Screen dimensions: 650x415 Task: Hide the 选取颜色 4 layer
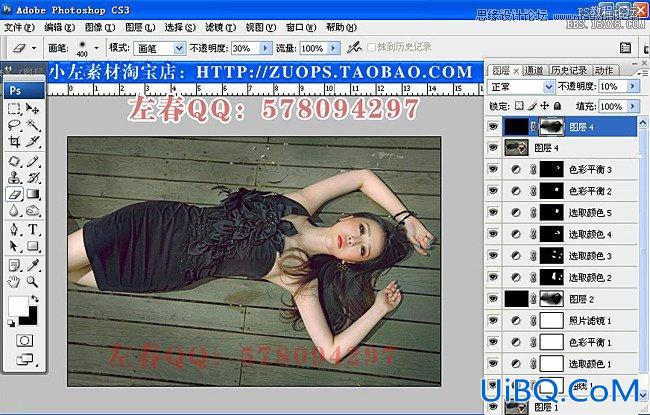[x=493, y=234]
